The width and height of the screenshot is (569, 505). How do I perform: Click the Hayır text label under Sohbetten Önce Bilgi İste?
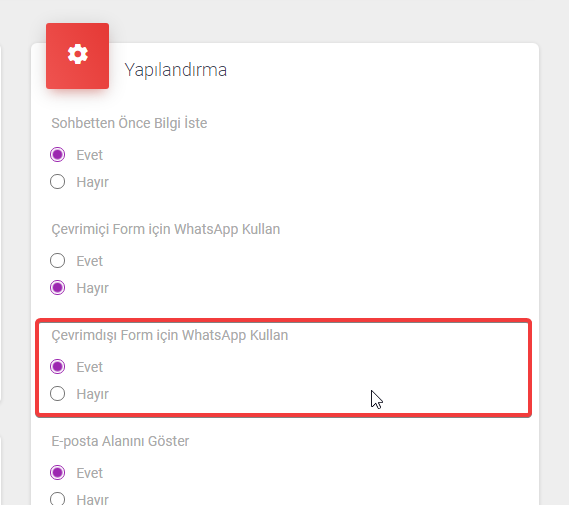(93, 182)
